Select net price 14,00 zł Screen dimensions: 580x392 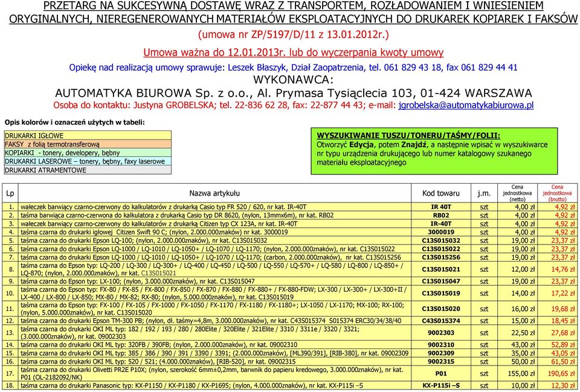point(517,294)
